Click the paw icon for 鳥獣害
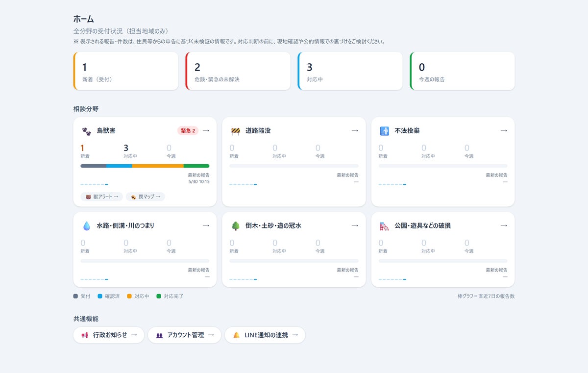Viewport: 588px width, 373px height. coord(87,131)
